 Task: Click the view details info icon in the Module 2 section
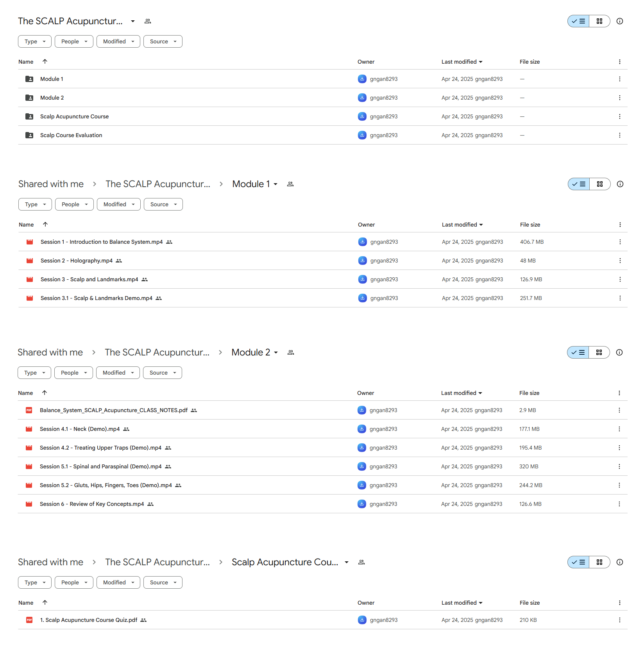pyautogui.click(x=619, y=352)
